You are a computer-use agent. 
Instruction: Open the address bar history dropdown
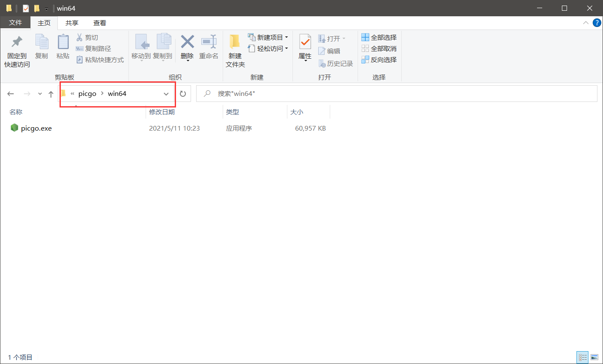coord(166,94)
